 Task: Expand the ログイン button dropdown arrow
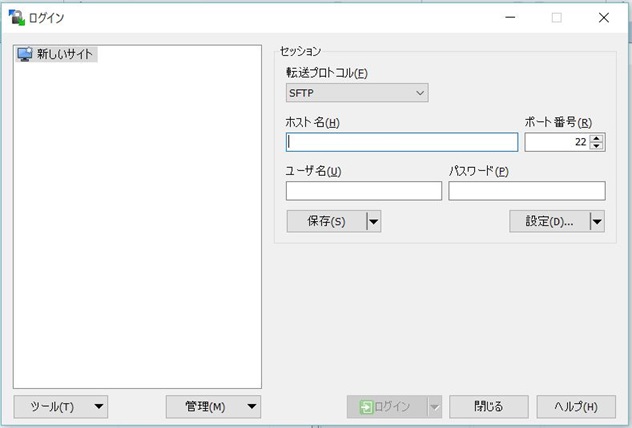pyautogui.click(x=435, y=407)
